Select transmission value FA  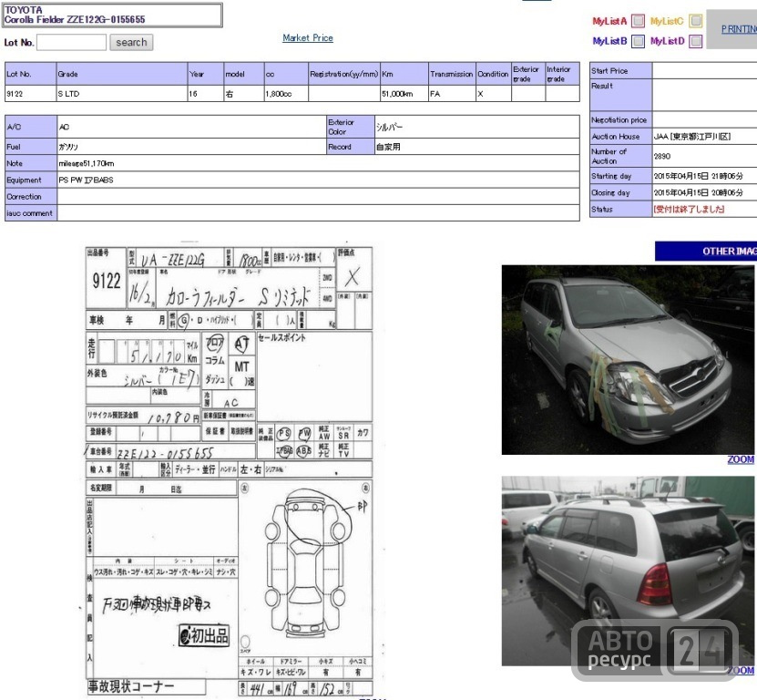tap(452, 94)
